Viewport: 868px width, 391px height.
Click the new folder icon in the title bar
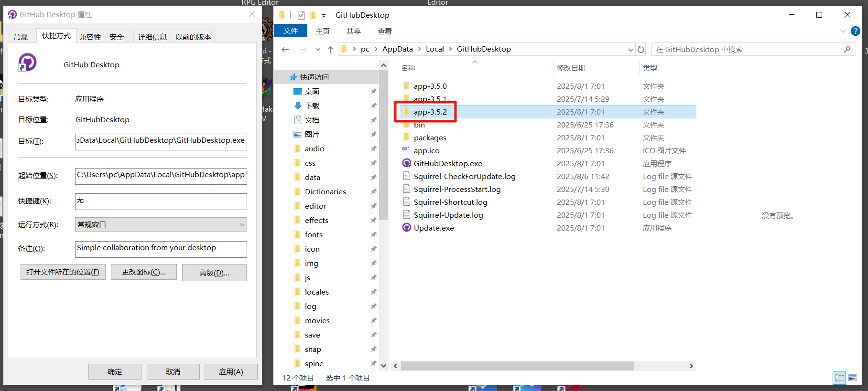click(313, 15)
